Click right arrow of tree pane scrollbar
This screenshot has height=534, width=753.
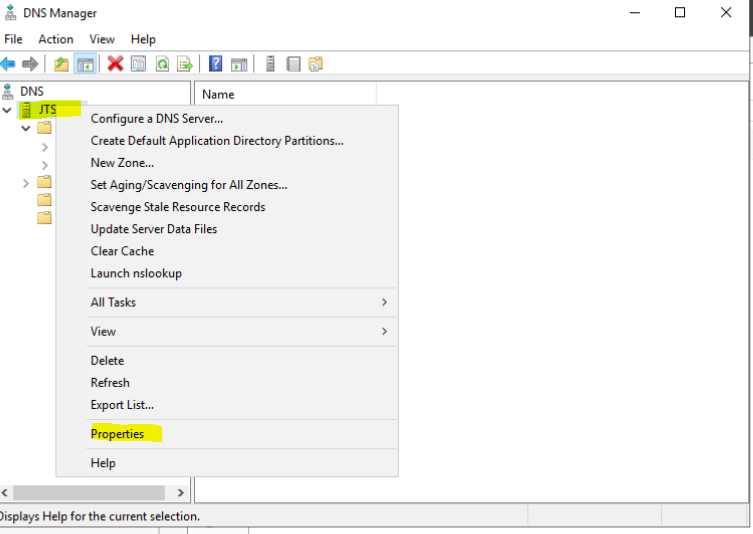coord(181,493)
